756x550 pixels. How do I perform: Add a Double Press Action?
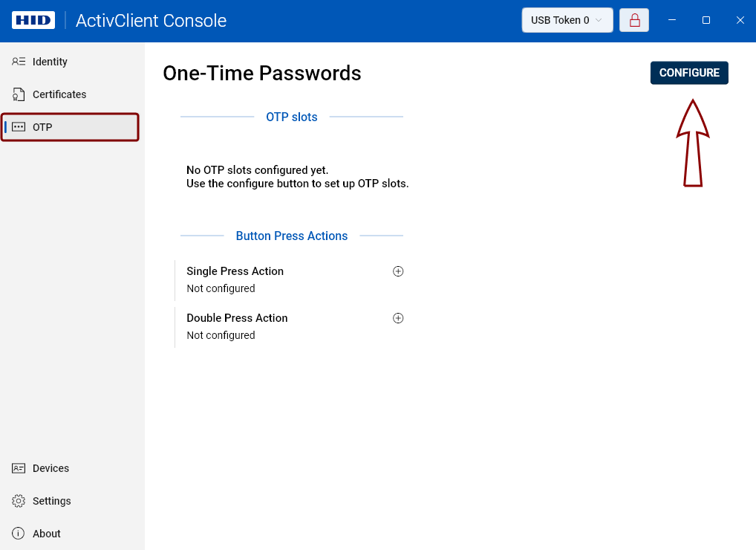(x=398, y=318)
